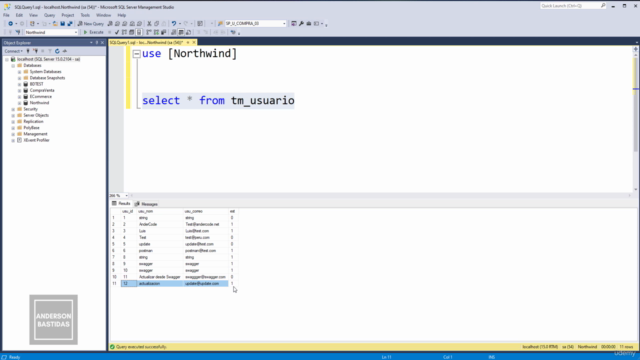
Task: Click the Toolbox icon
Action: 309,24
